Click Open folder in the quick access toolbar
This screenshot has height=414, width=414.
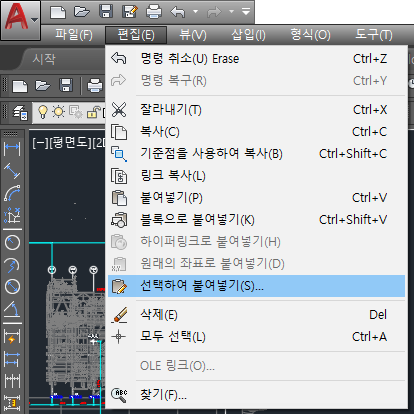point(82,12)
